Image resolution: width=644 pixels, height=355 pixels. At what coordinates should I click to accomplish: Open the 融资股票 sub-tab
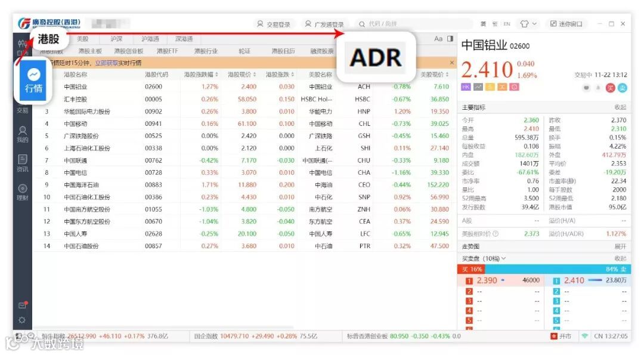[322, 51]
